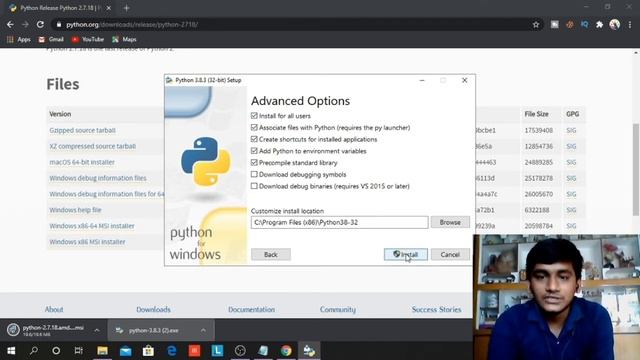Download the Gzipped source tarball
This screenshot has height=360, width=640.
coord(82,130)
